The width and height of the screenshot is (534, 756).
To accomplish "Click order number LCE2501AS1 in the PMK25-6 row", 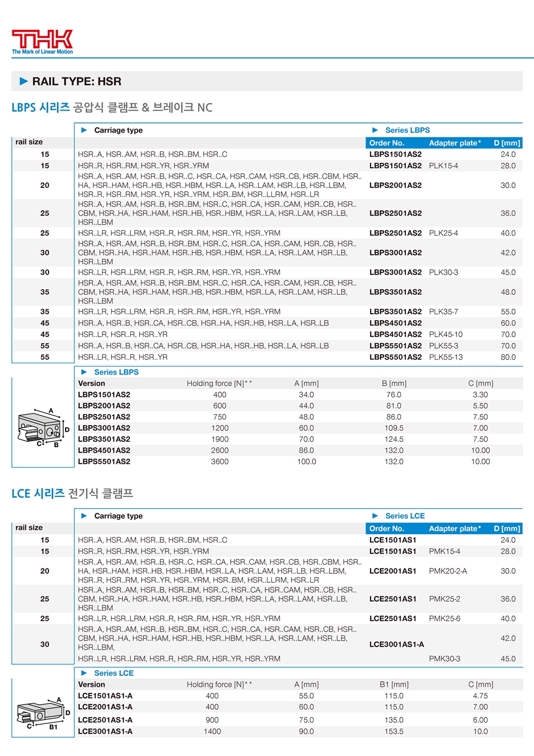I will coord(393,619).
